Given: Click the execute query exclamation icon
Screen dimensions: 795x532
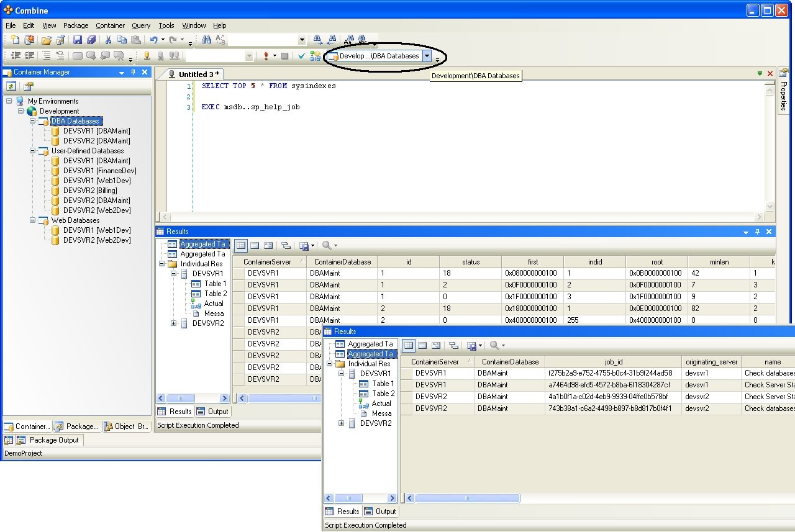Looking at the screenshot, I should 266,56.
